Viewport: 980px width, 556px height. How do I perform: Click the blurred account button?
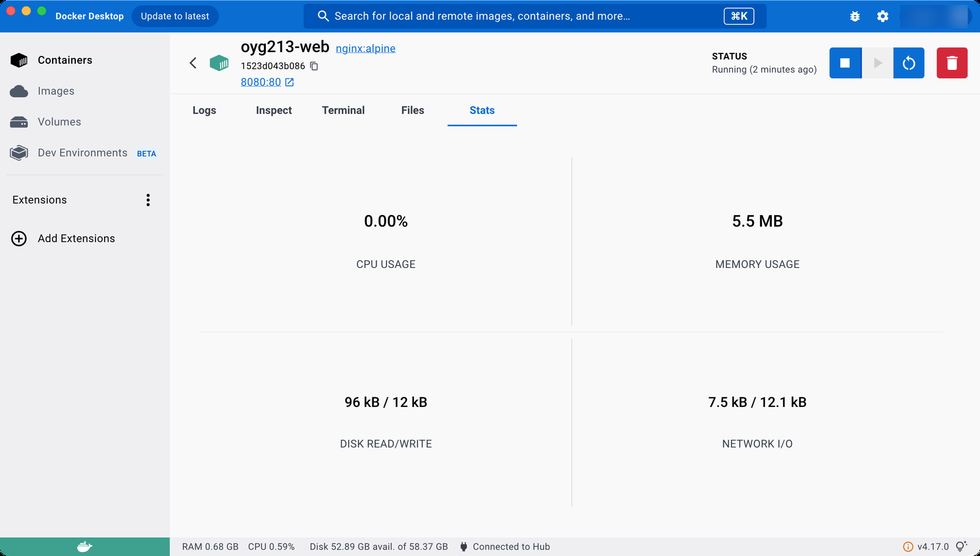935,17
